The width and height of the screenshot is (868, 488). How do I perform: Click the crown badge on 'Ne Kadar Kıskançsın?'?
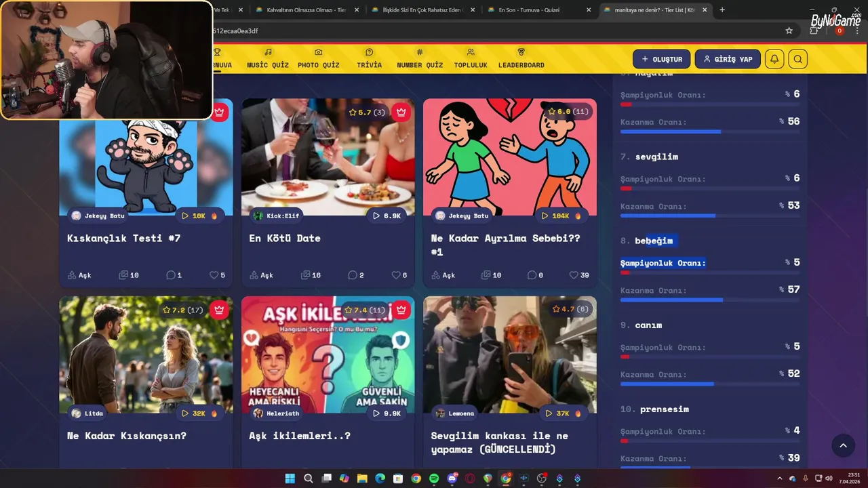[219, 310]
